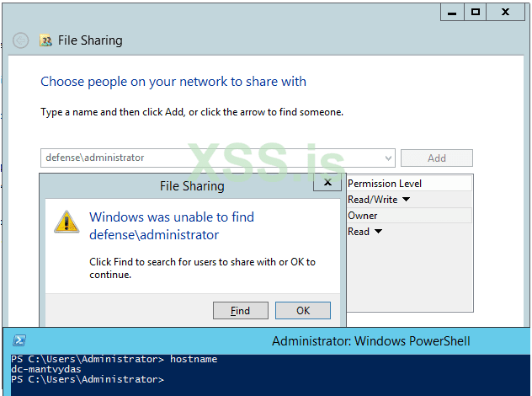Screen dimensions: 532x396
Task: Click 'Type a name and then click Add' text
Action: [192, 112]
